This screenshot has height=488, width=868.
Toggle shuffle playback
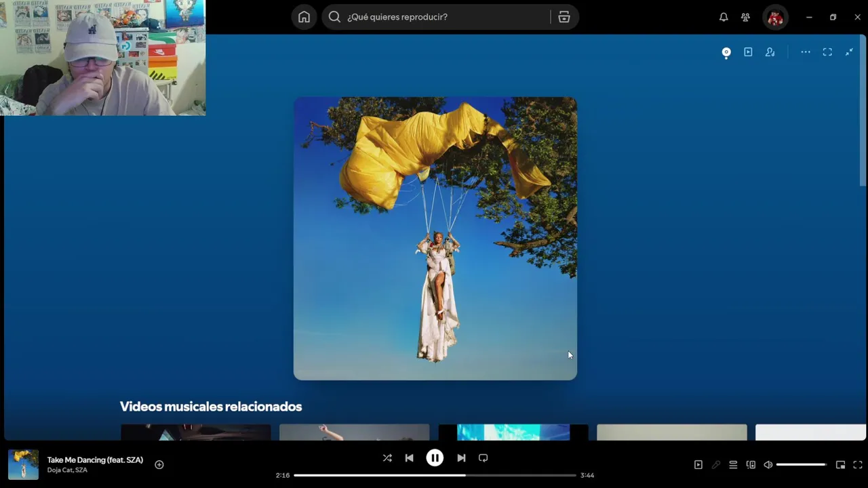387,458
